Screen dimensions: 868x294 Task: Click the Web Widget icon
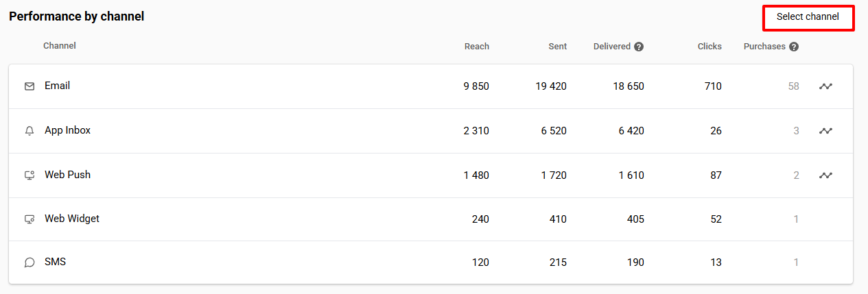30,219
